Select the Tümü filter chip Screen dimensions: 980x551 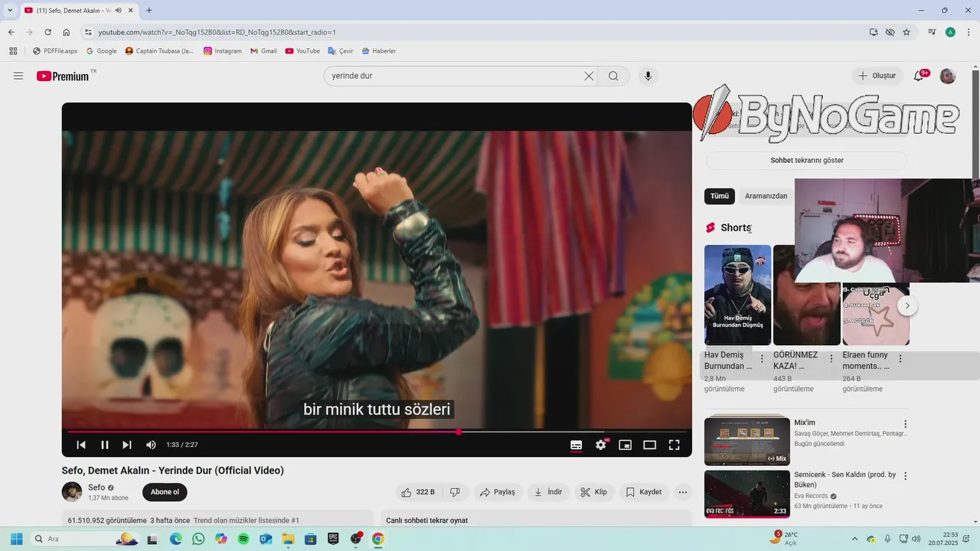tap(720, 196)
